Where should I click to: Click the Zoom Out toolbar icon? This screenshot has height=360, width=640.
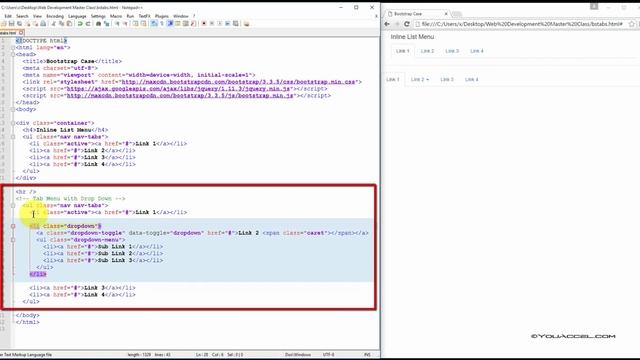[125, 24]
